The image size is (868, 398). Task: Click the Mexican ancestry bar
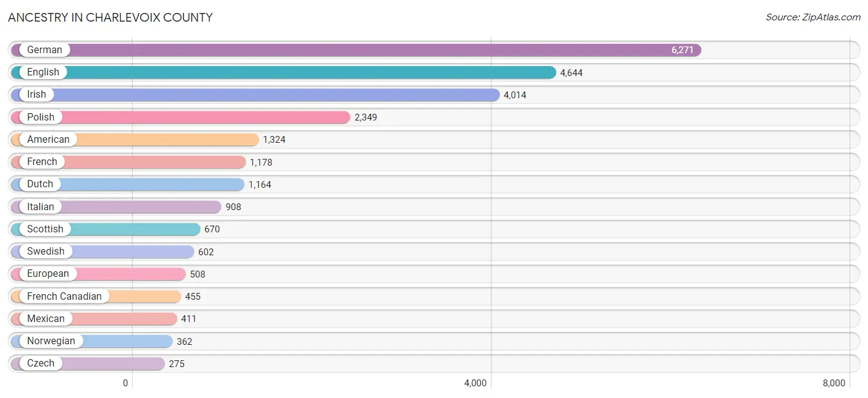(94, 319)
